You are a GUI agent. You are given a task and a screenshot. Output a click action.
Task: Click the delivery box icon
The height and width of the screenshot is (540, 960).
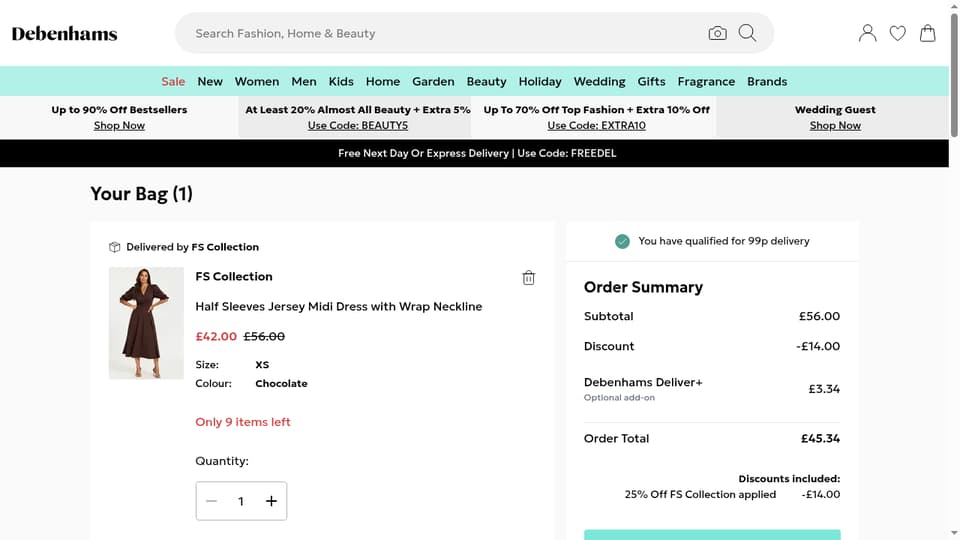pyautogui.click(x=114, y=247)
